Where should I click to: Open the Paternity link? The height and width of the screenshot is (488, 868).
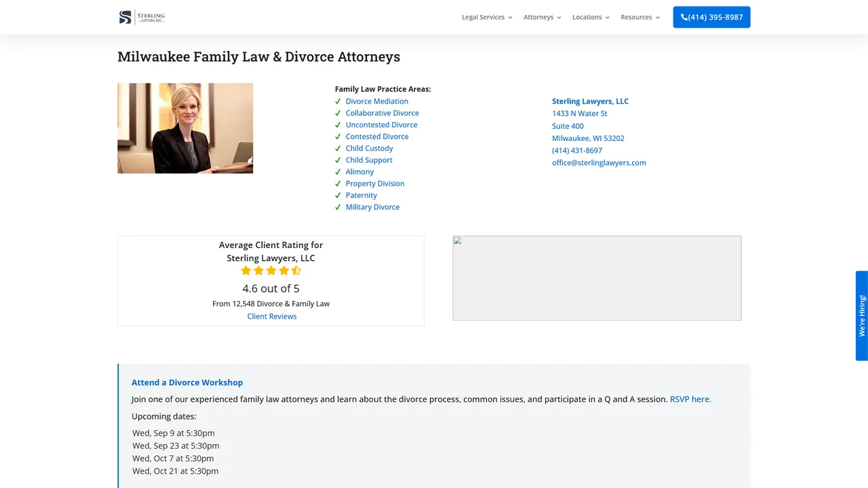point(361,195)
